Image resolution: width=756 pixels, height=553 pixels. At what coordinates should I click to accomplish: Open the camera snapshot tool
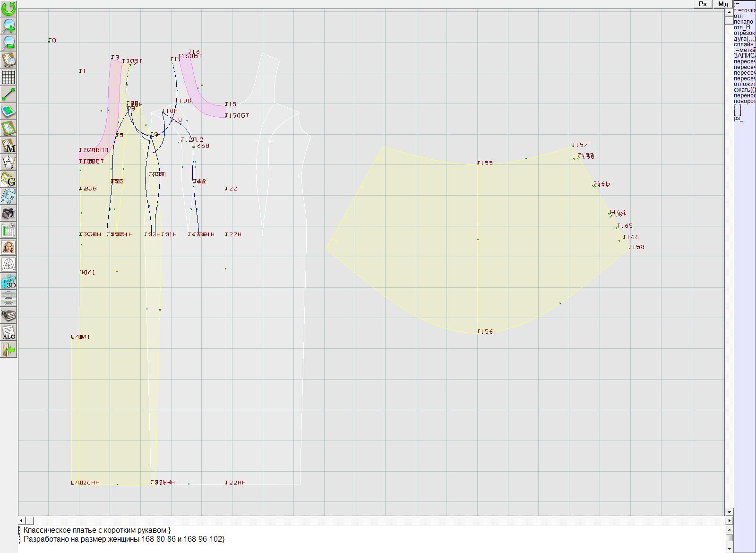[x=9, y=213]
